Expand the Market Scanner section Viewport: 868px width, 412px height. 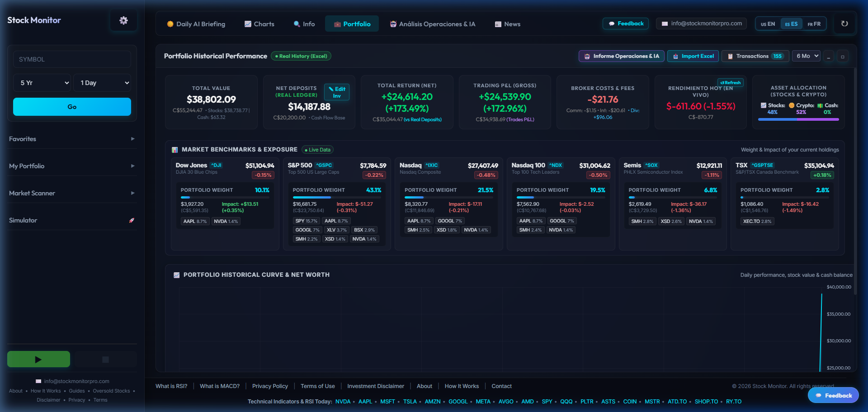(x=72, y=193)
